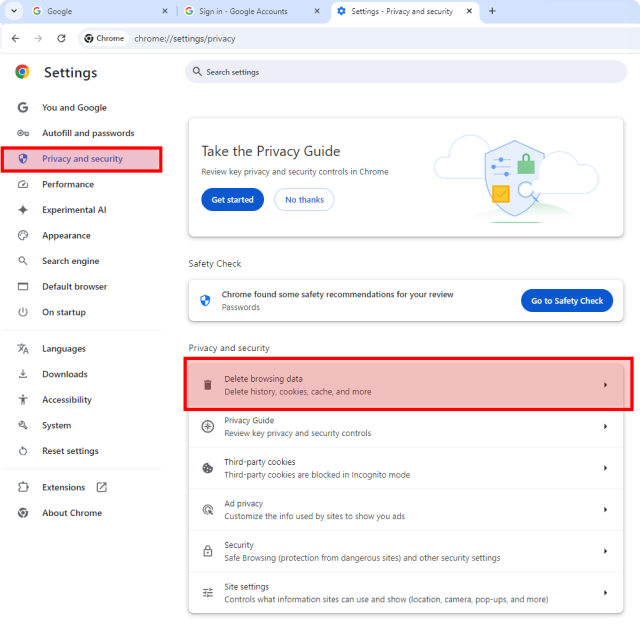
Task: Click the Google G icon beside You and Google
Action: [23, 107]
